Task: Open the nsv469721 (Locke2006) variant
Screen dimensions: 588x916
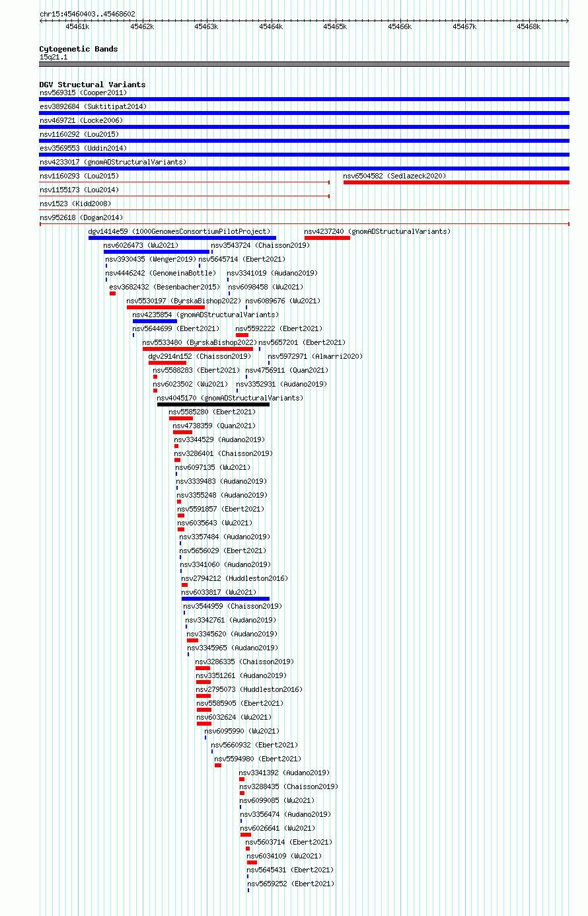Action: pos(81,121)
